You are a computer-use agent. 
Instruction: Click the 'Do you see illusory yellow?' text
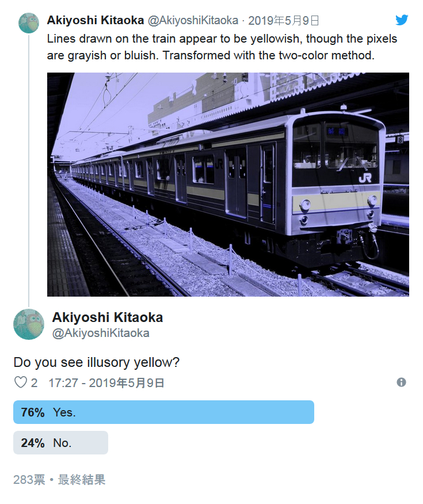pyautogui.click(x=96, y=362)
